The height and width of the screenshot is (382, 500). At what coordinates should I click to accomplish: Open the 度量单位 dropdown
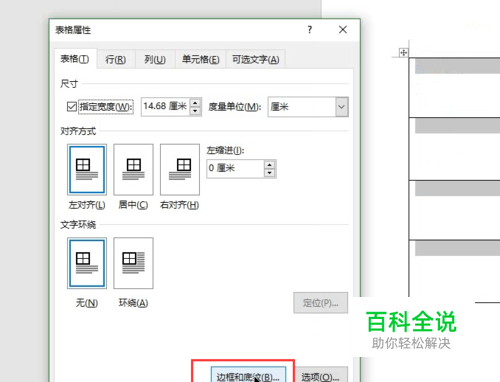tap(342, 107)
